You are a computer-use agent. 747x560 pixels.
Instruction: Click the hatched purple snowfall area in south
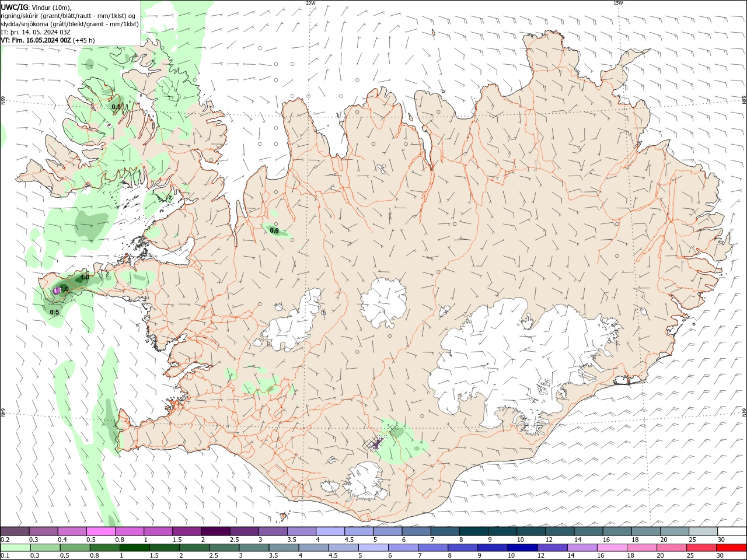point(378,443)
